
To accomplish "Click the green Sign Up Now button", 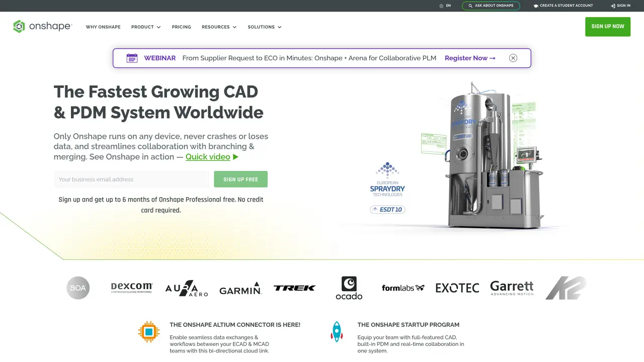I will point(608,27).
